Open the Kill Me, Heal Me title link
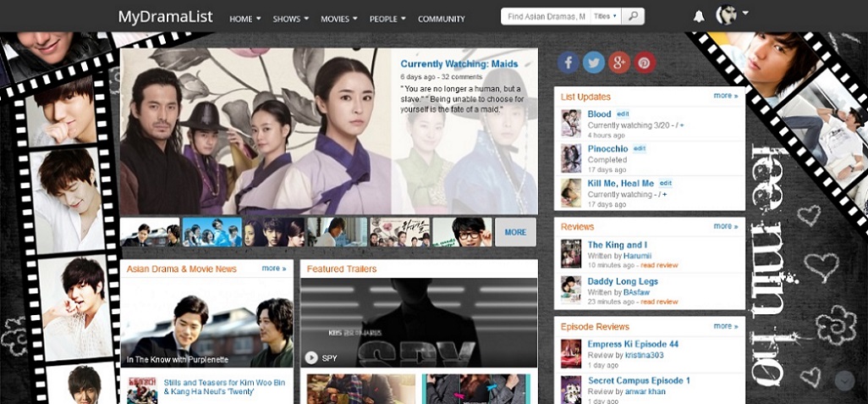This screenshot has height=404, width=868. tap(621, 183)
